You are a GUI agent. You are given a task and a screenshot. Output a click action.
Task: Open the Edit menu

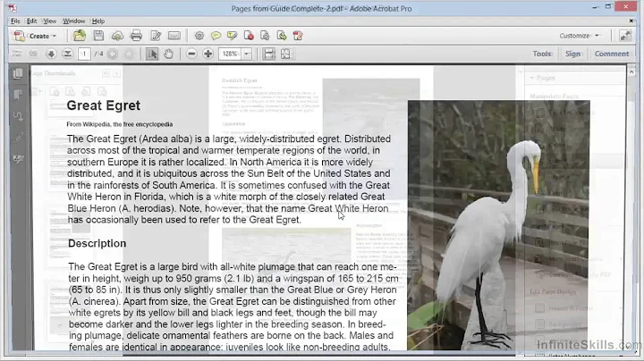pyautogui.click(x=31, y=21)
